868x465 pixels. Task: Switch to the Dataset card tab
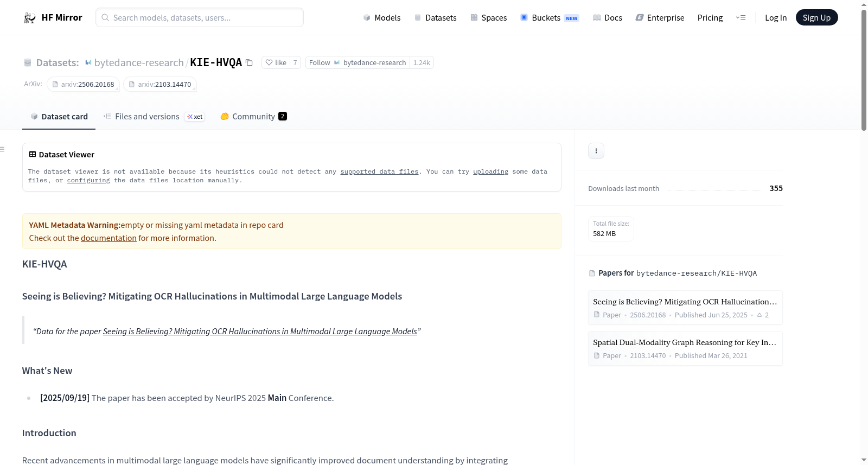pyautogui.click(x=59, y=117)
